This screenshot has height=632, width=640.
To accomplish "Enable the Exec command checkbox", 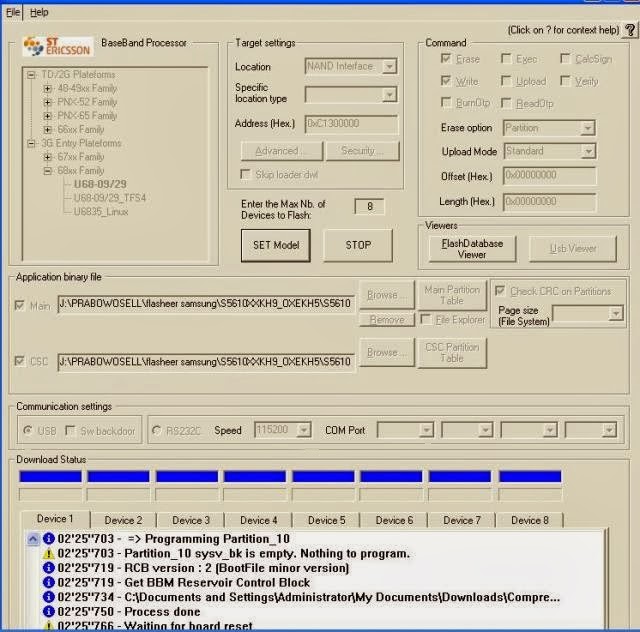I will click(506, 59).
